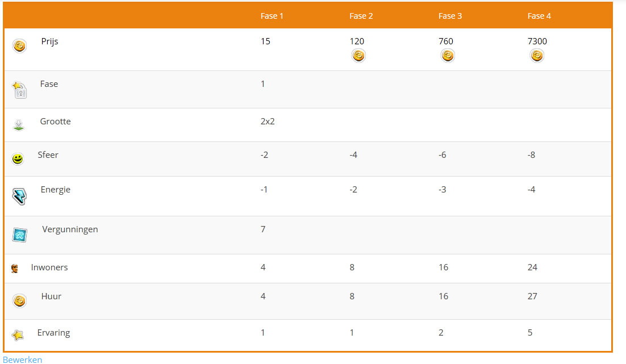Click the Vergunningen row label
The height and width of the screenshot is (364, 626).
[x=70, y=229]
